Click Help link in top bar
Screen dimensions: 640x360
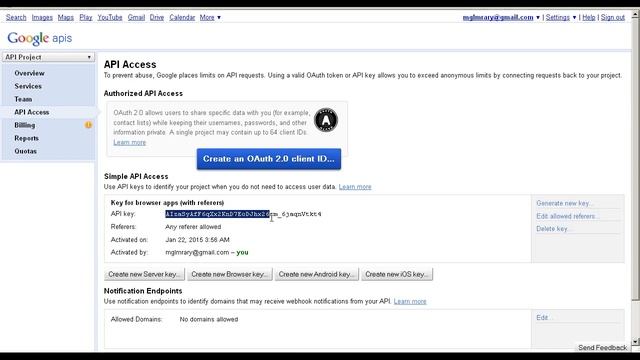tap(589, 18)
